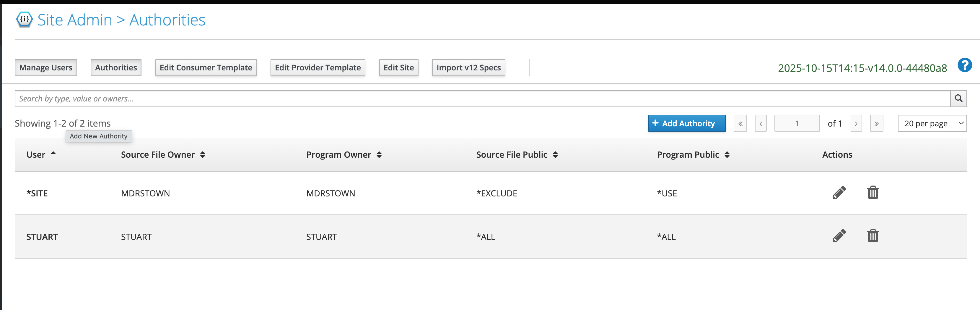The image size is (980, 310).
Task: Open the Manage Users tab
Action: (x=46, y=67)
